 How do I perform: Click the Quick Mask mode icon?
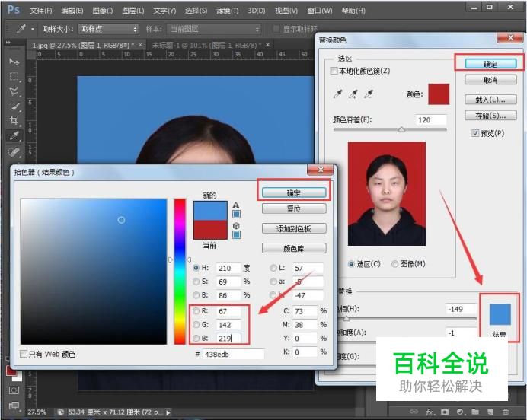[14, 390]
